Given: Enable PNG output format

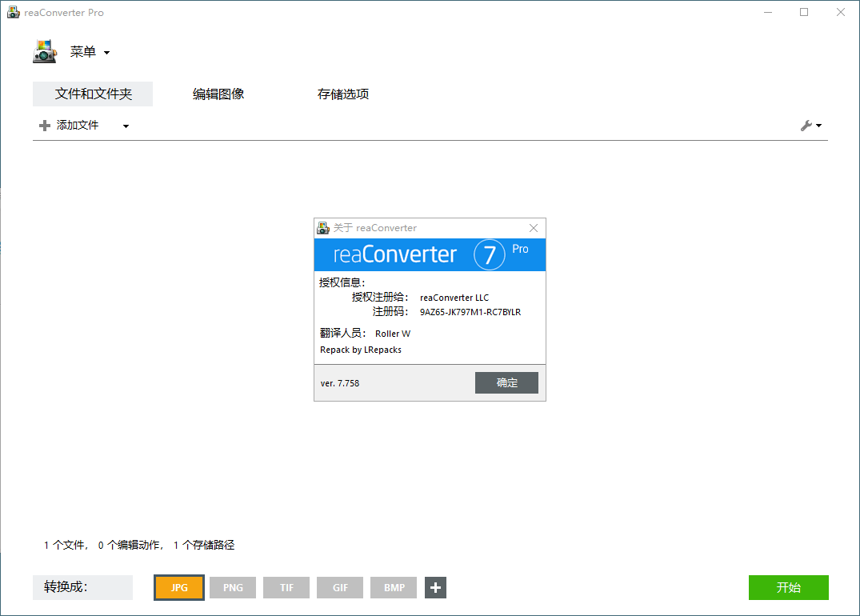Looking at the screenshot, I should click(x=232, y=587).
